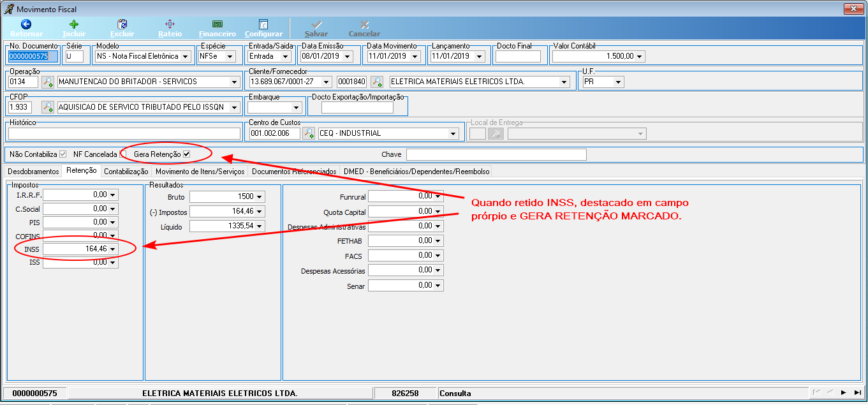Open the I.R.R.F. value dropdown
This screenshot has width=868, height=405.
(x=113, y=195)
